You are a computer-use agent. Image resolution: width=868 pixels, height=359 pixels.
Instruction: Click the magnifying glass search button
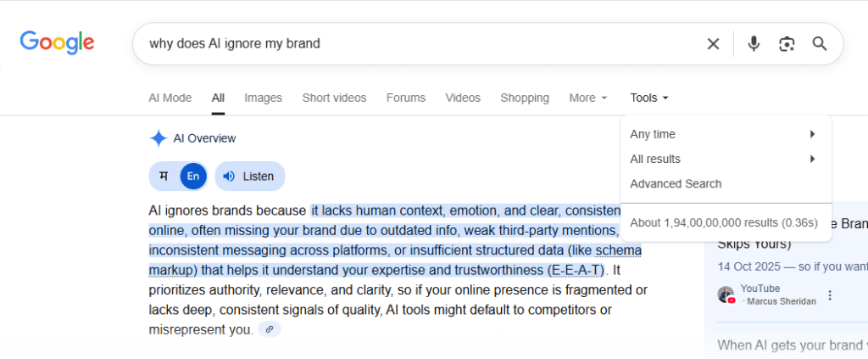[819, 43]
